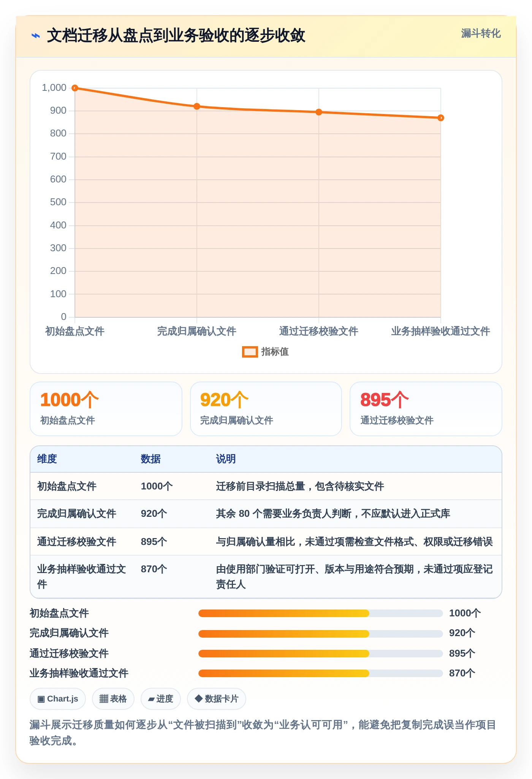Click the x-axis label 业务抽样验收通过文件

[x=440, y=331]
